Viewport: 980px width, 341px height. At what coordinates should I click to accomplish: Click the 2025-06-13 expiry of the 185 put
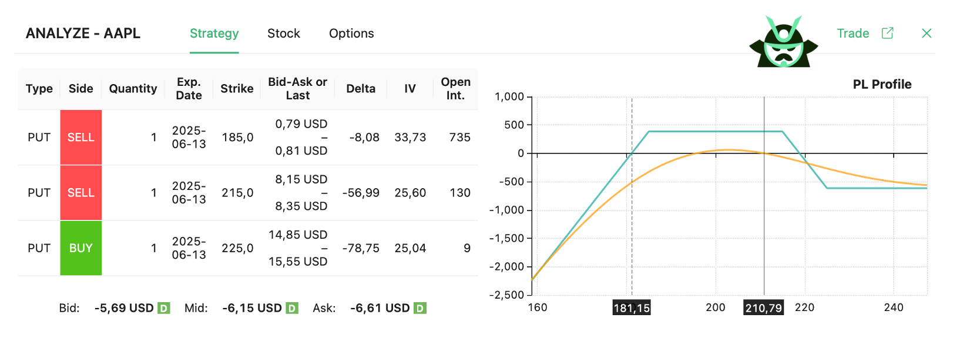point(189,138)
